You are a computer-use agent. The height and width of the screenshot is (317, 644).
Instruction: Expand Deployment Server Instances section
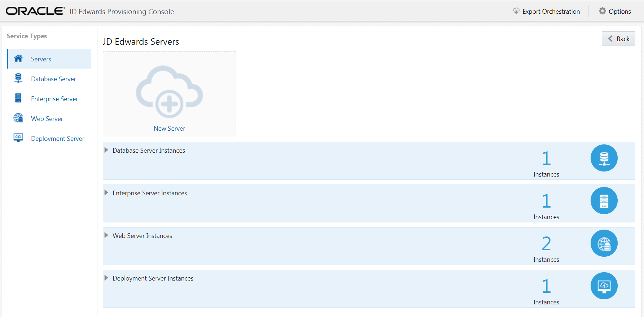pyautogui.click(x=106, y=278)
